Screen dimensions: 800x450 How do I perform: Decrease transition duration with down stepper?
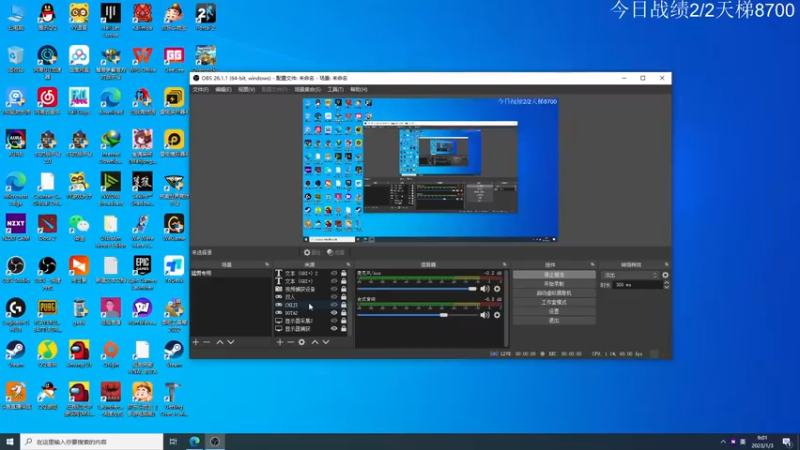pos(666,287)
